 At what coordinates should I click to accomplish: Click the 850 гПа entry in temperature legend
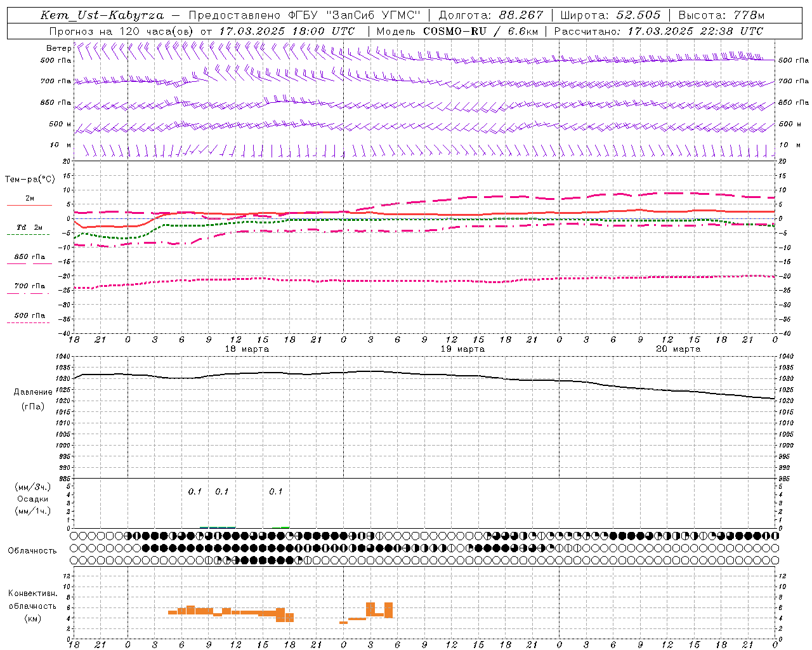point(29,257)
